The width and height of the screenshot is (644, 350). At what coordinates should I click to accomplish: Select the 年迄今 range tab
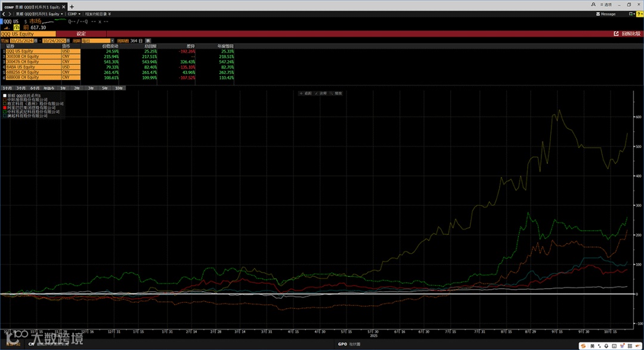(x=49, y=88)
